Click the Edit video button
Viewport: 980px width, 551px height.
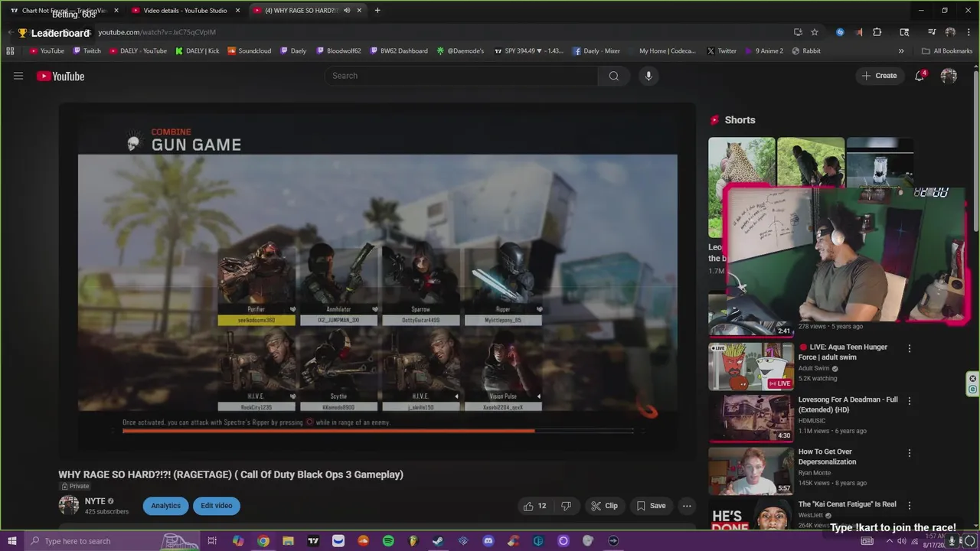pyautogui.click(x=217, y=506)
